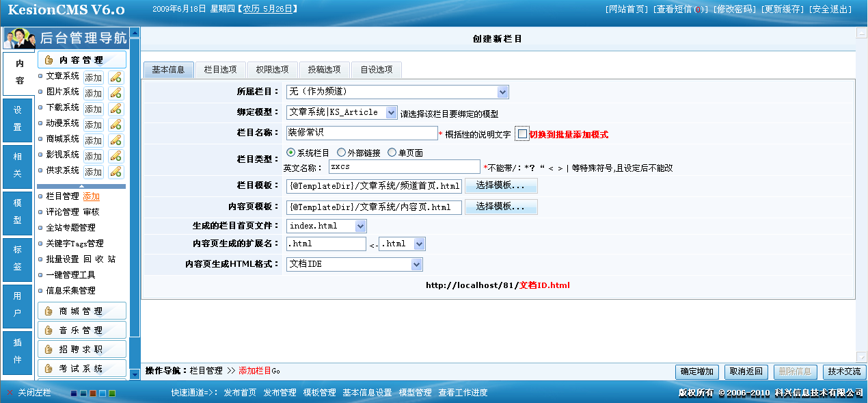The image size is (868, 403).
Task: Click the small upward arrow collapse bar under 供求系统
Action: pos(81,186)
